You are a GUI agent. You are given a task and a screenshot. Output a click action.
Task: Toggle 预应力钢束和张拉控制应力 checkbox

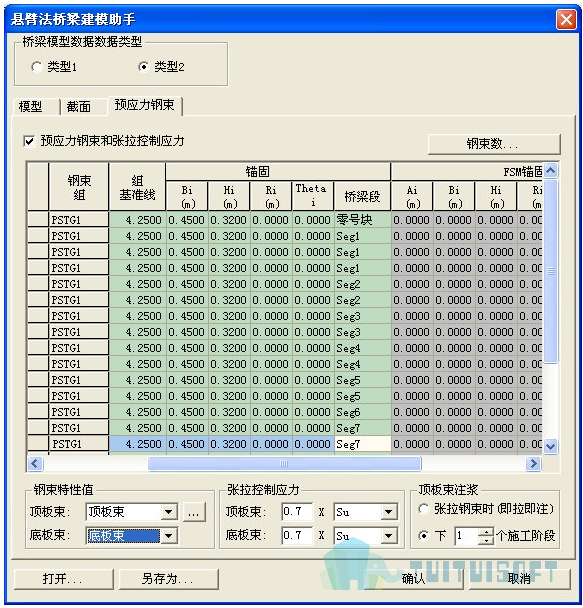tap(29, 141)
